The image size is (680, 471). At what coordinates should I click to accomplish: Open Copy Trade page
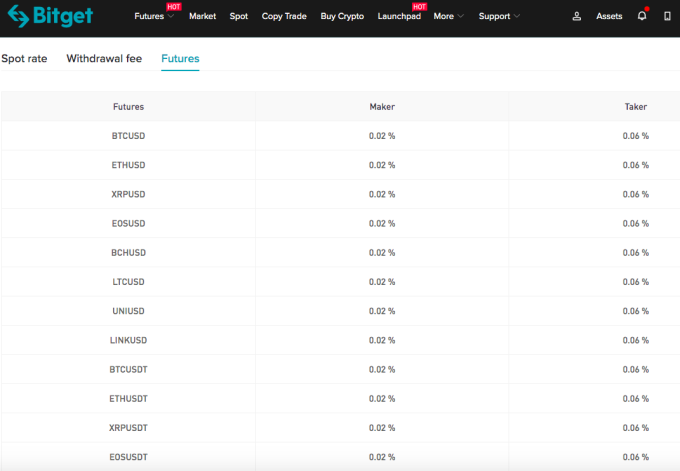point(284,16)
